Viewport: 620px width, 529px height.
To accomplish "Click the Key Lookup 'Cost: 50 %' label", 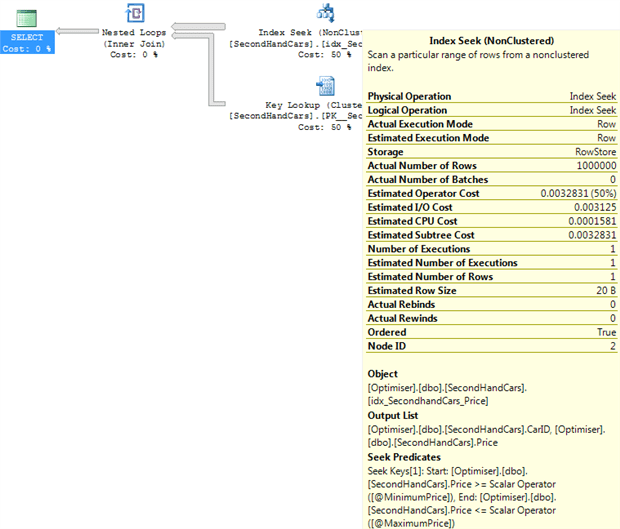I will pyautogui.click(x=325, y=127).
